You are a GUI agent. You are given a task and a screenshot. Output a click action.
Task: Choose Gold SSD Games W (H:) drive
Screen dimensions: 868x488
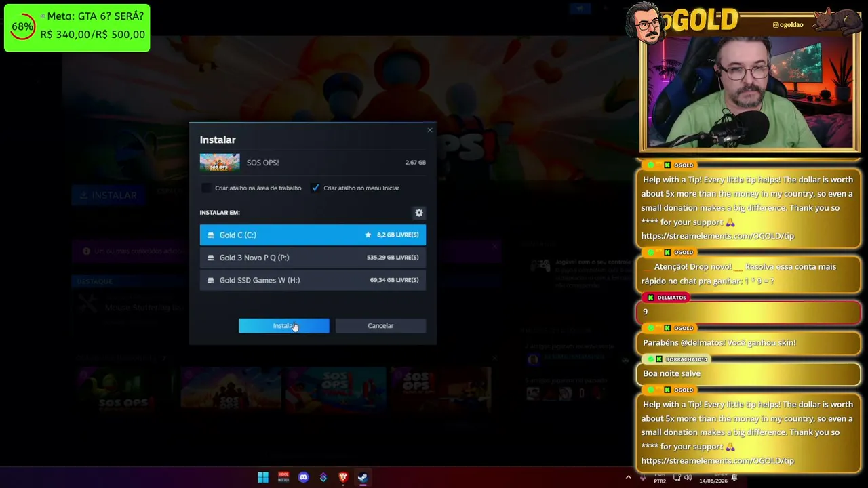313,280
